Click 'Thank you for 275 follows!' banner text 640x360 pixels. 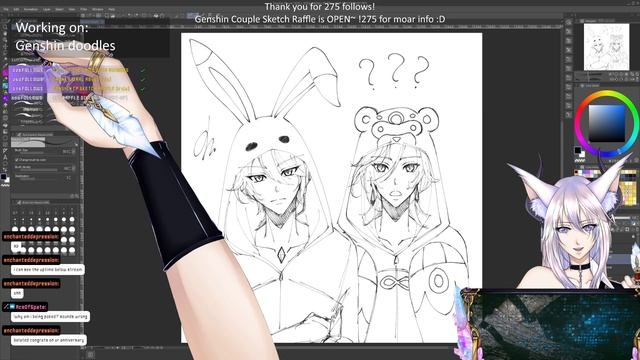coord(320,7)
